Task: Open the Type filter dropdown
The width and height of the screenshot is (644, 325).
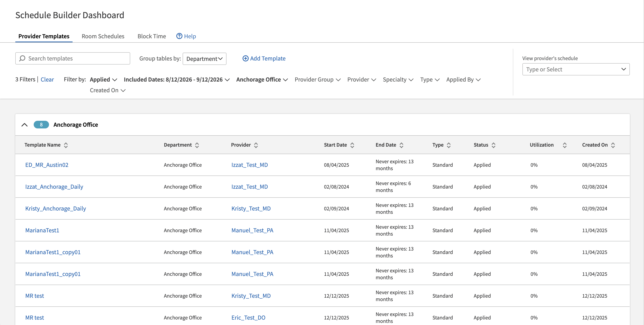Action: click(430, 79)
